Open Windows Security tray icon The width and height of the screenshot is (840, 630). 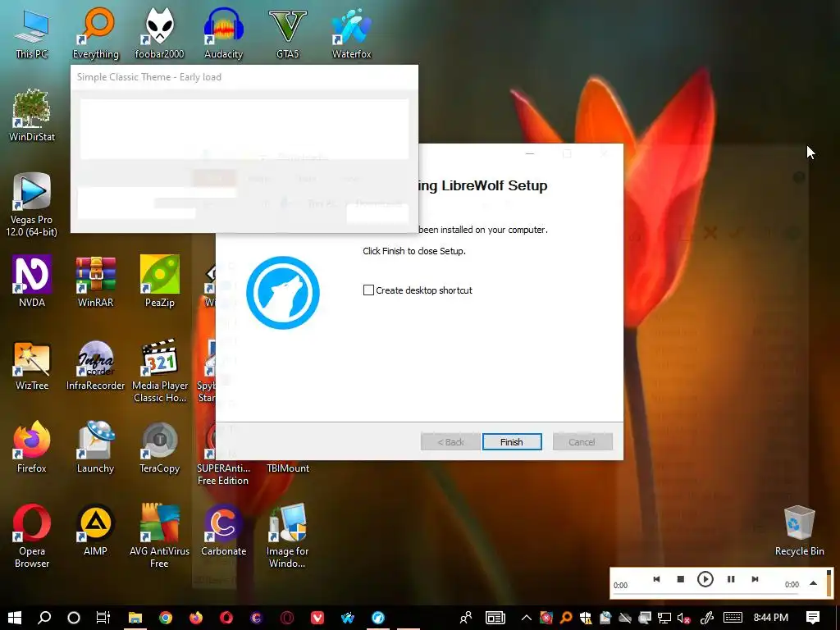point(586,618)
